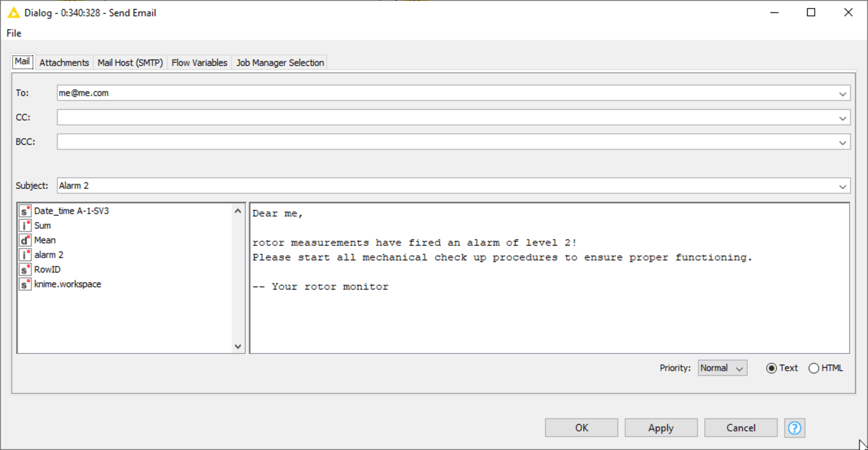Select the RowID flow variable
This screenshot has height=450, width=868.
tap(47, 270)
